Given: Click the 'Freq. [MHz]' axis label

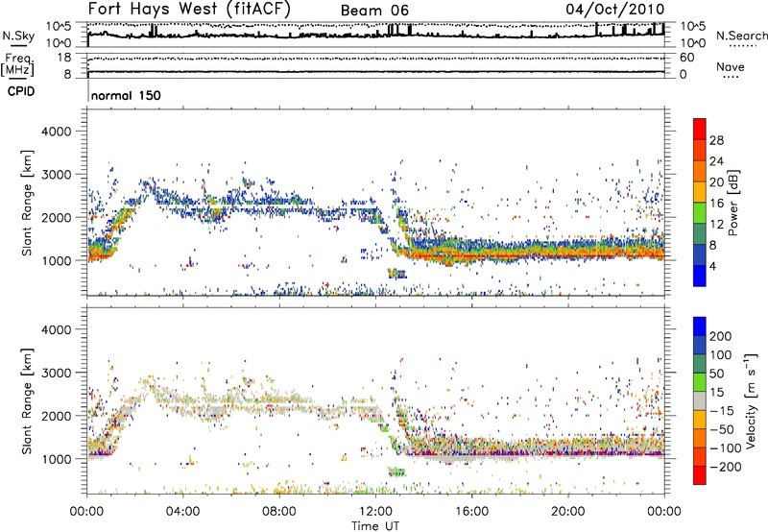Looking at the screenshot, I should 19,65.
